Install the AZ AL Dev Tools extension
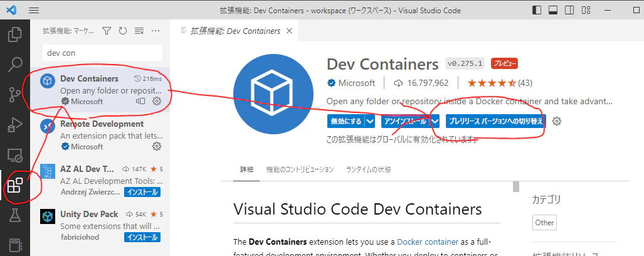 coord(142,192)
